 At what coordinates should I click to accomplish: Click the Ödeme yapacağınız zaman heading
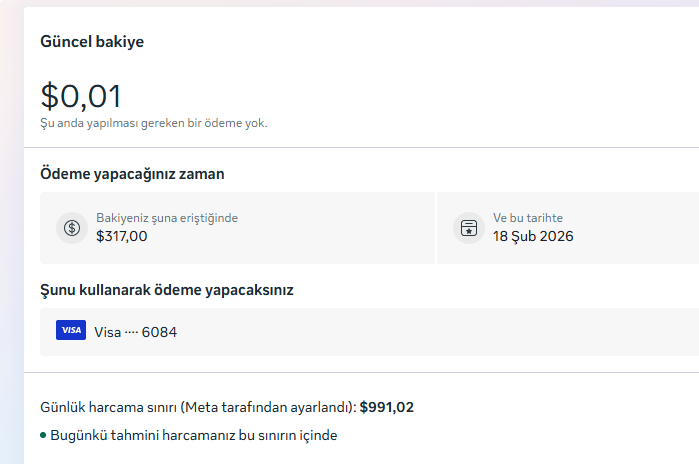click(x=132, y=174)
